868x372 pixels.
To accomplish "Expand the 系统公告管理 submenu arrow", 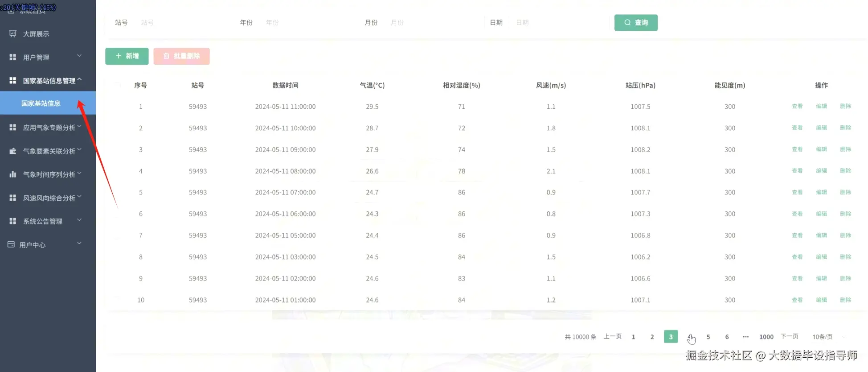I will (79, 220).
